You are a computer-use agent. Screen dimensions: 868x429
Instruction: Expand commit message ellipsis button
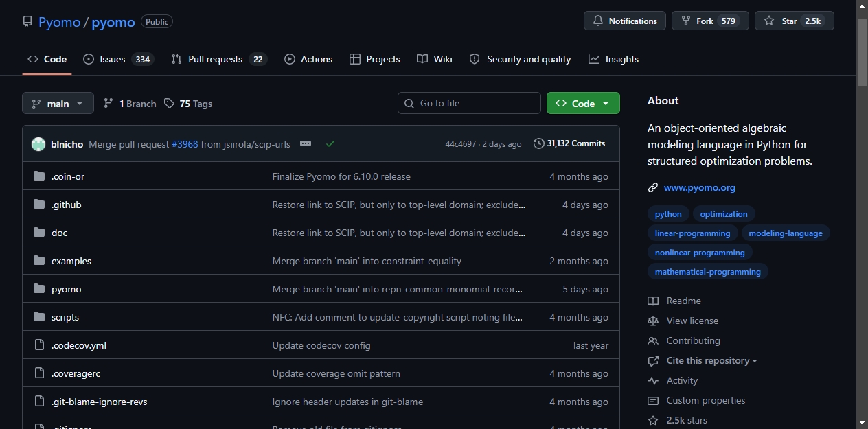(x=306, y=143)
